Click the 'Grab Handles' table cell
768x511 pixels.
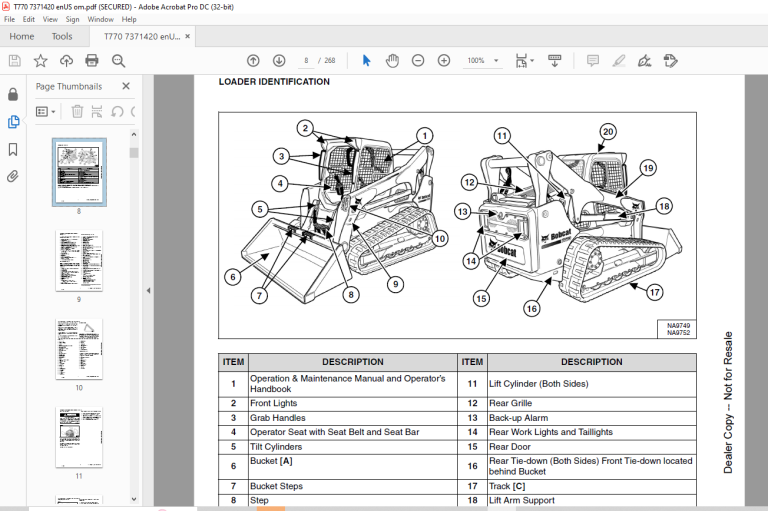pos(353,418)
